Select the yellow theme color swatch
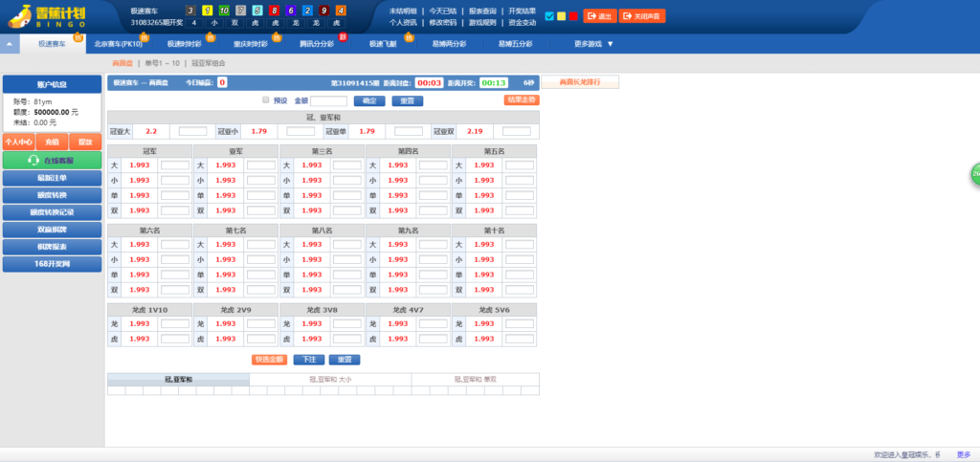 tap(561, 16)
